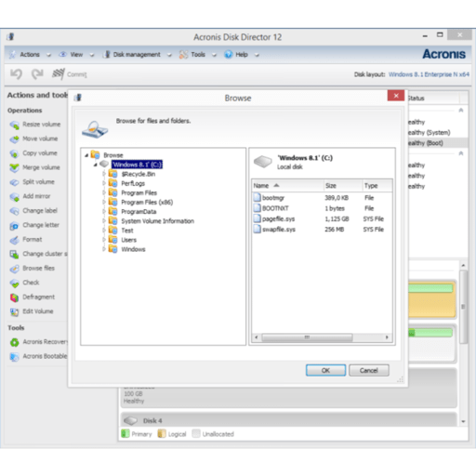Click the Browse dialog title bar icon
This screenshot has width=476, height=476.
78,98
